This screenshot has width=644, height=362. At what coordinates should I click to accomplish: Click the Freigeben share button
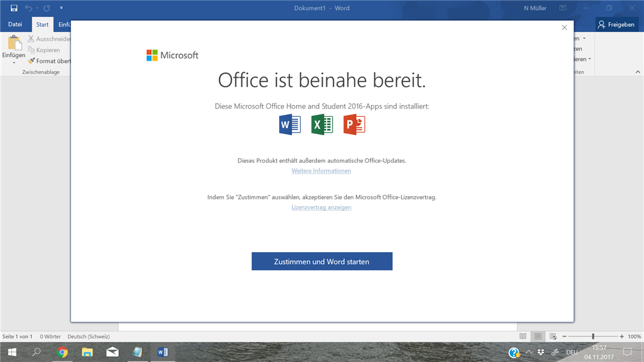click(x=616, y=25)
